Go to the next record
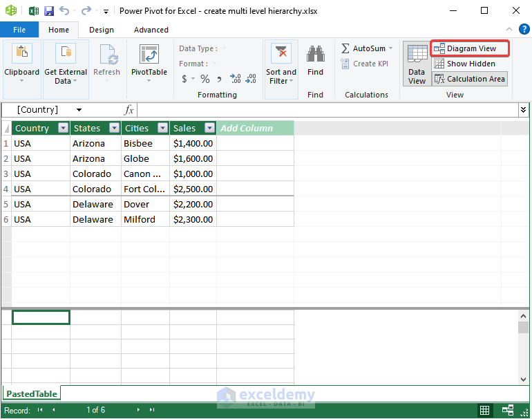 pos(138,410)
